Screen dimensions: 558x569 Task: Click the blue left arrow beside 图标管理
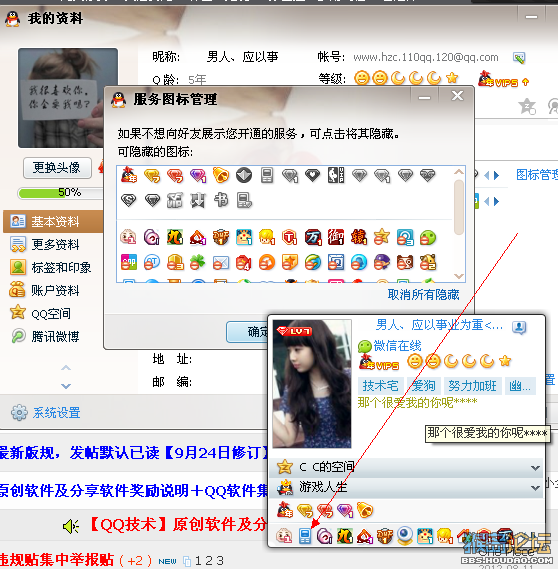pos(487,176)
